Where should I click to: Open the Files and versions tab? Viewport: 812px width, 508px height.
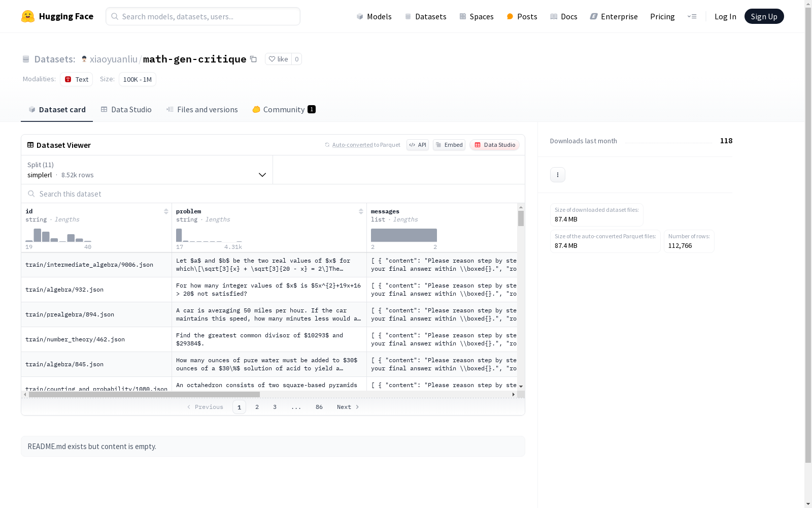(202, 110)
